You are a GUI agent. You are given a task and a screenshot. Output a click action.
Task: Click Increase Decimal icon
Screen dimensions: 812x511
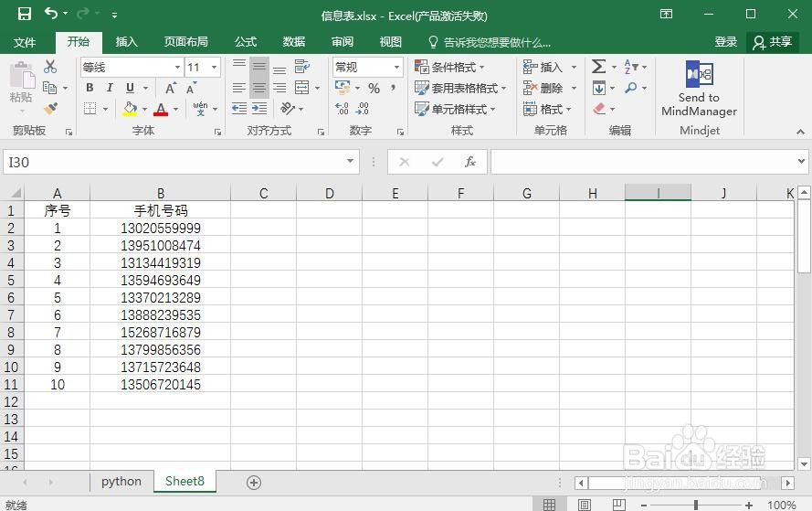(342, 108)
